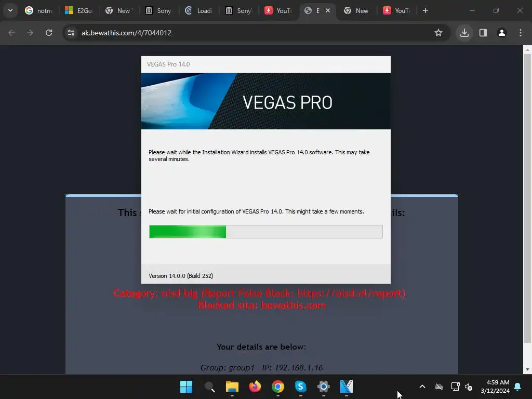Image resolution: width=532 pixels, height=399 pixels.
Task: Open a new tab with plus button
Action: tap(425, 10)
